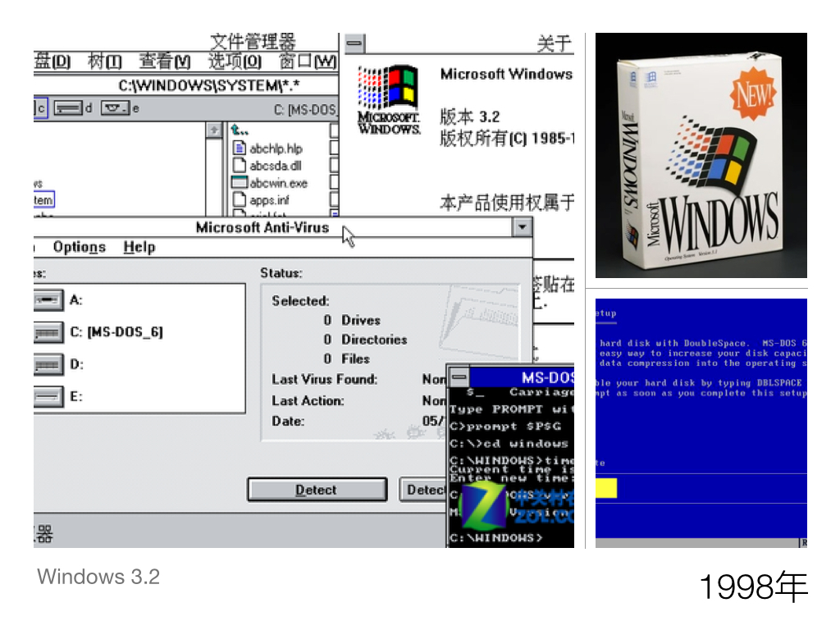This screenshot has width=840, height=630.
Task: Select drive e icon in File Manager
Action: pos(116,107)
